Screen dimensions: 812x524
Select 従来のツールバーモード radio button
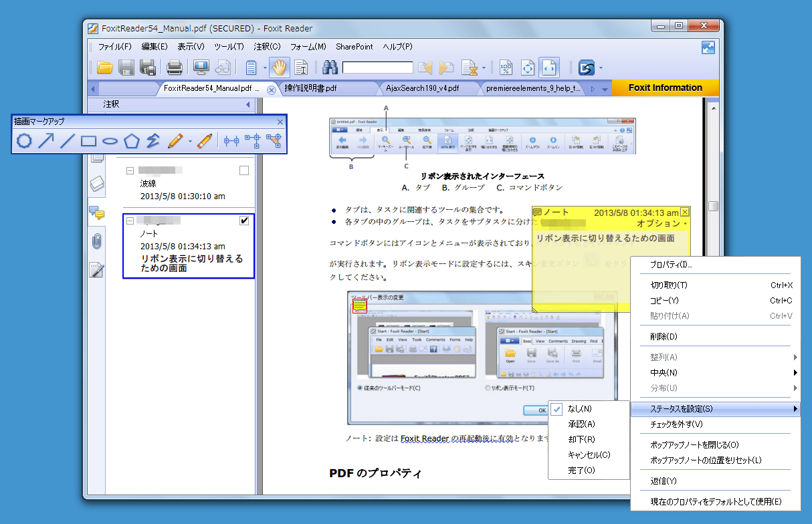click(361, 388)
